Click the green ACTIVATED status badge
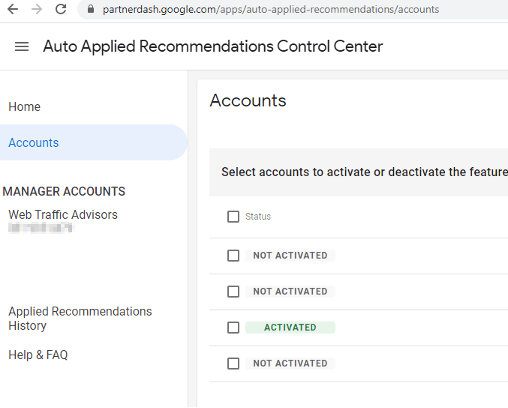The image size is (508, 408). click(290, 327)
